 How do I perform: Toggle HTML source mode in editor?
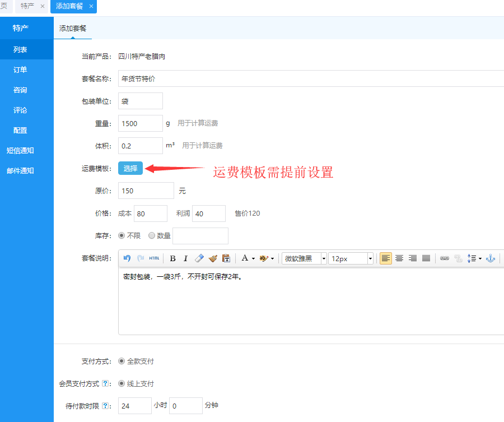point(154,258)
